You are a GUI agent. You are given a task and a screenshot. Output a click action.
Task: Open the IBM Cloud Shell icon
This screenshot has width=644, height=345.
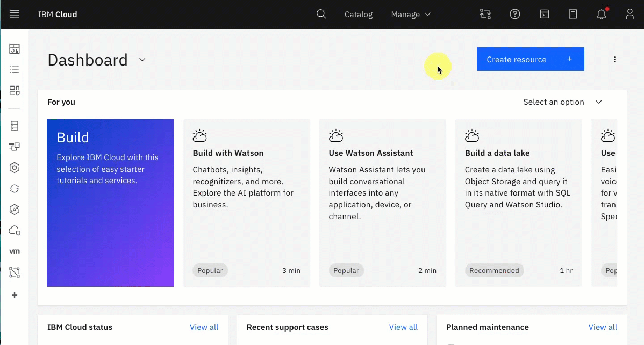point(544,14)
